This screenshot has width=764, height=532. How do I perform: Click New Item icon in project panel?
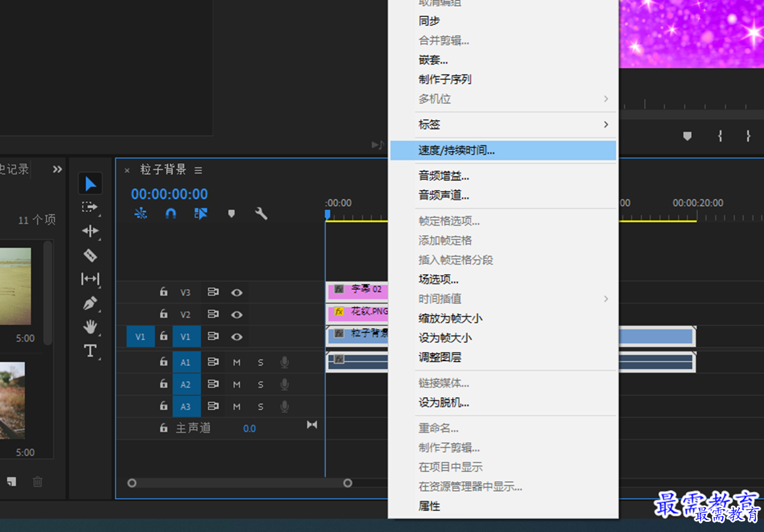click(x=11, y=482)
